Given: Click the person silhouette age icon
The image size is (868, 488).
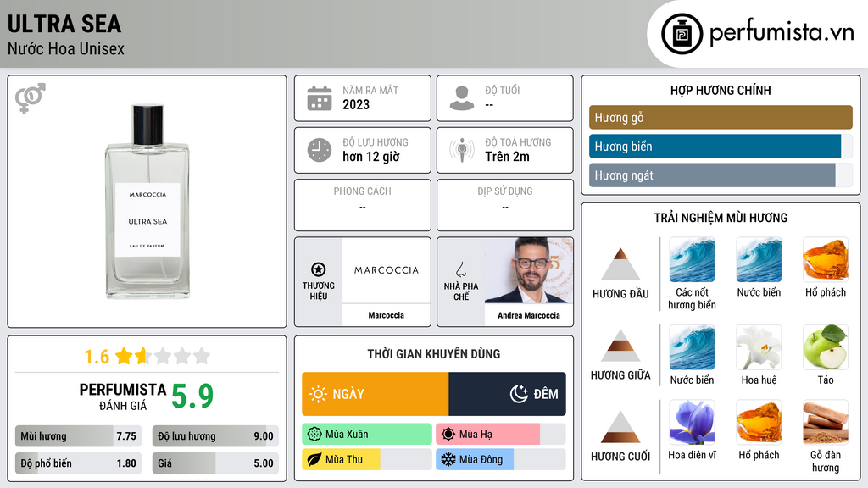Looking at the screenshot, I should (x=462, y=98).
